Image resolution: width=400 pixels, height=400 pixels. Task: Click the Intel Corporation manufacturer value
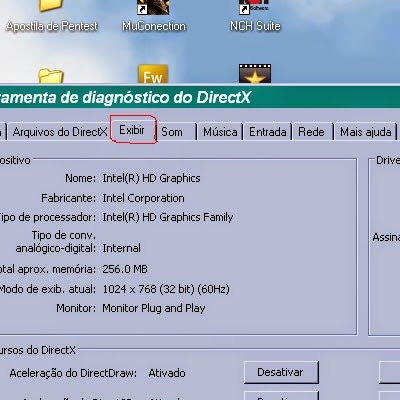pos(143,198)
